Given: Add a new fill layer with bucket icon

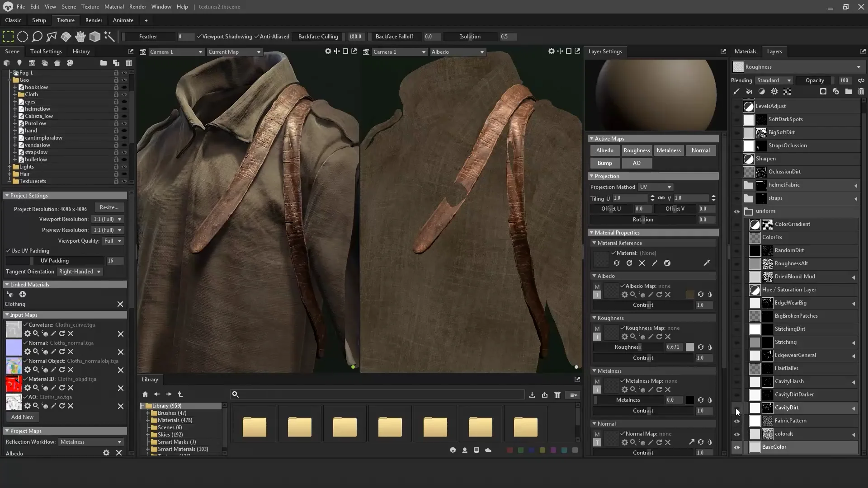Looking at the screenshot, I should pyautogui.click(x=749, y=92).
